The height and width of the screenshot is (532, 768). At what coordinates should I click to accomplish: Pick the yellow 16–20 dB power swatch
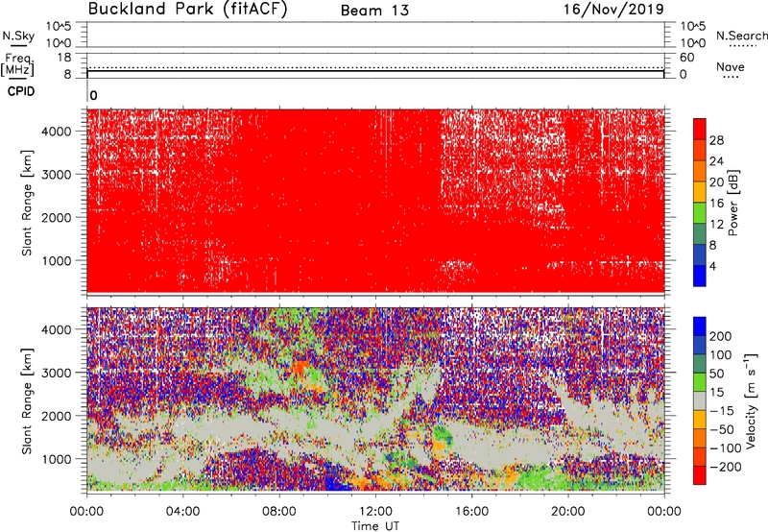[x=700, y=192]
